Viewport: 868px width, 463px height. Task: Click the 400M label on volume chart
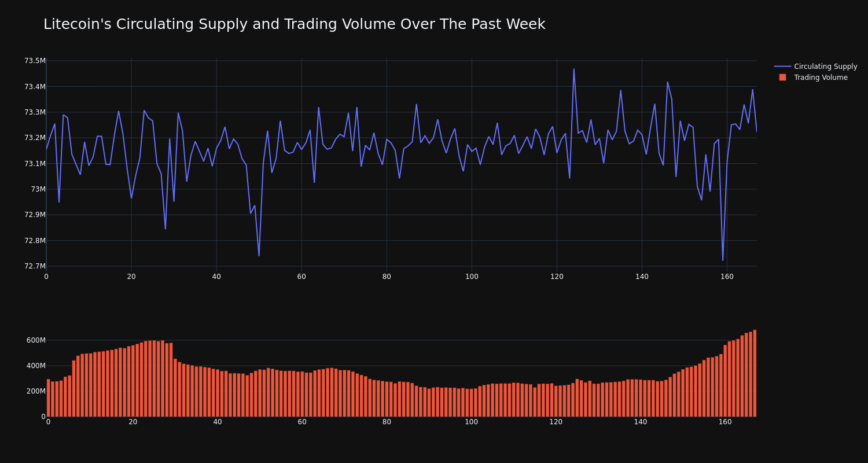pyautogui.click(x=36, y=366)
